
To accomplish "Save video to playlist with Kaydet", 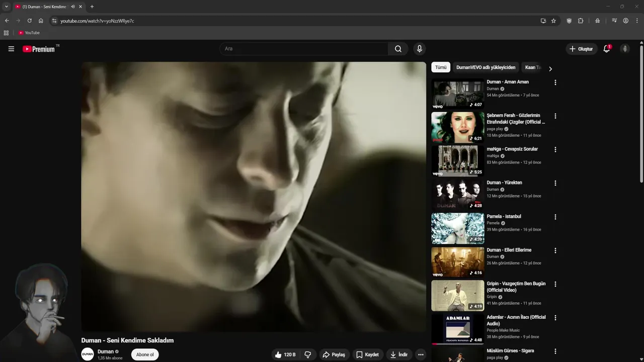I will (367, 354).
